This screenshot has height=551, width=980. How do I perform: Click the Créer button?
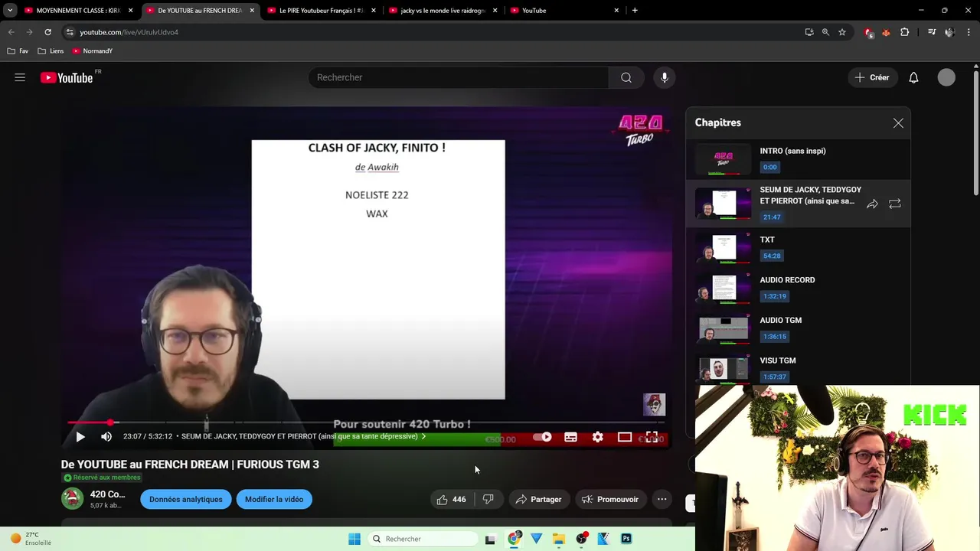pos(872,77)
